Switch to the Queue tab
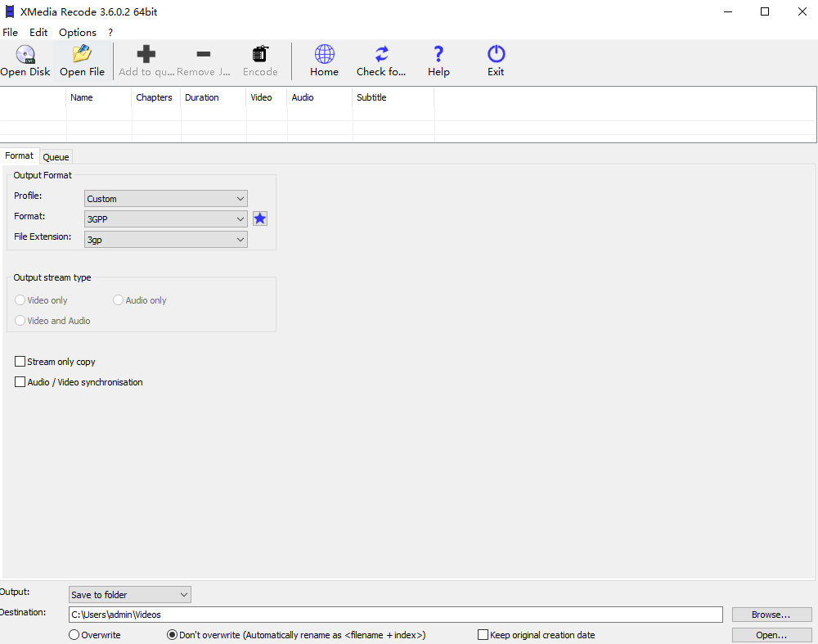This screenshot has width=818, height=644. tap(56, 156)
